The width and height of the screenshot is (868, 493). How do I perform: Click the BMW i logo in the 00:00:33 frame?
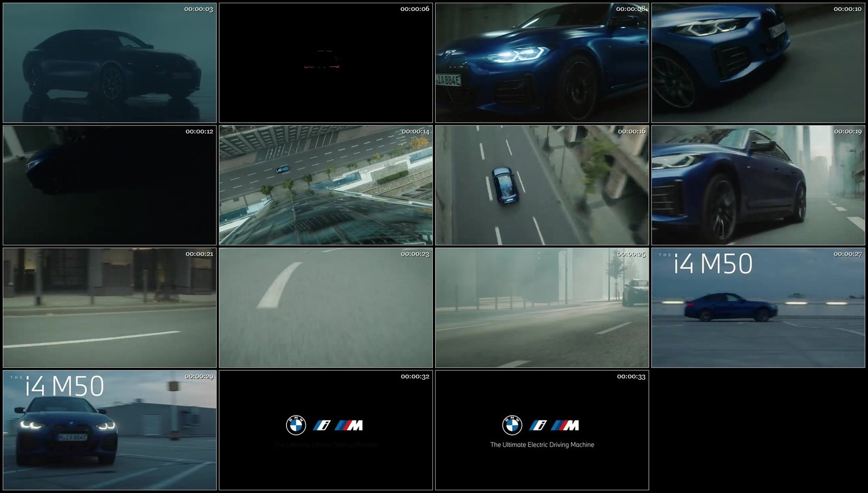(x=538, y=425)
